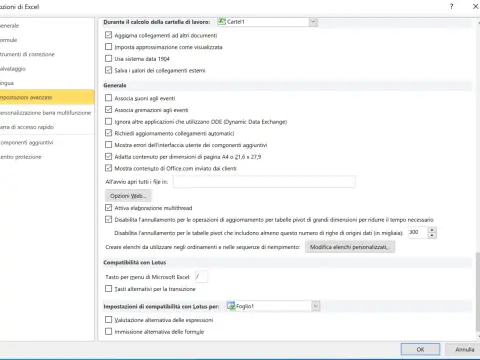Open Salvataggio category

(x=47, y=69)
